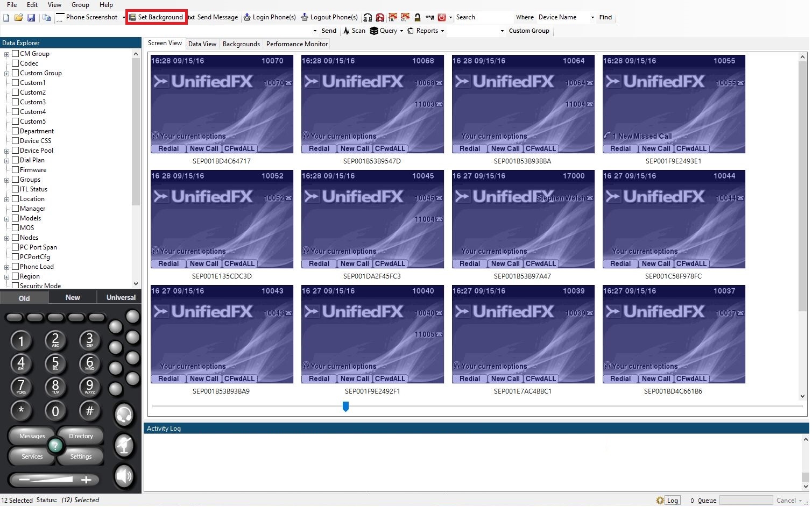Click the Logout Phone(s) toolbar button

coord(329,17)
